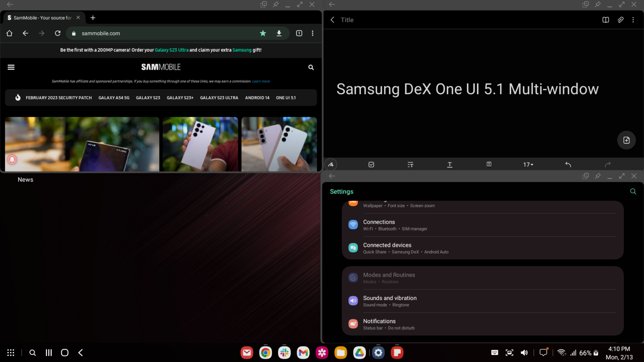Open paragraph text style options in Notes toolbar
644x362 pixels.
pyautogui.click(x=410, y=164)
